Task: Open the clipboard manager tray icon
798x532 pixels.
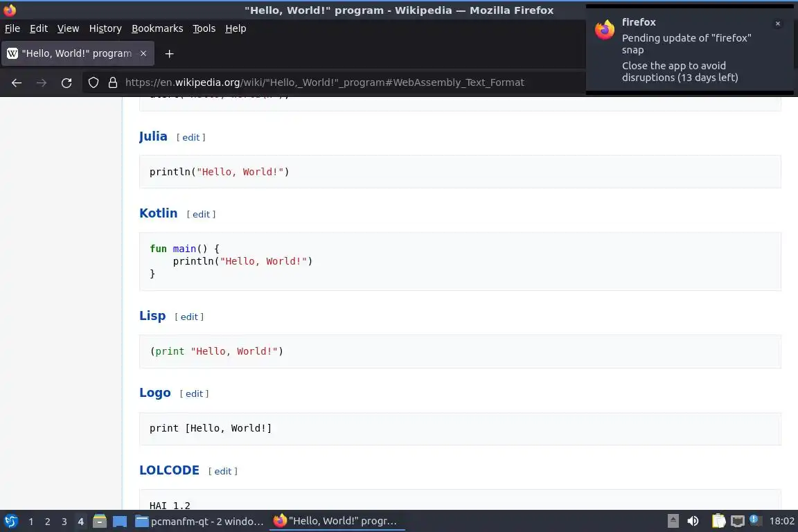Action: coord(718,522)
